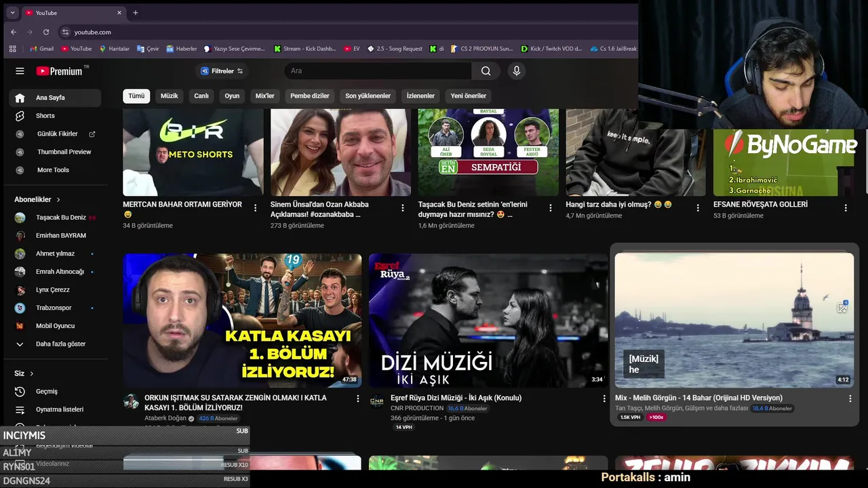This screenshot has height=488, width=868.
Task: Select the Pembe diziler filter chip
Action: coord(310,96)
